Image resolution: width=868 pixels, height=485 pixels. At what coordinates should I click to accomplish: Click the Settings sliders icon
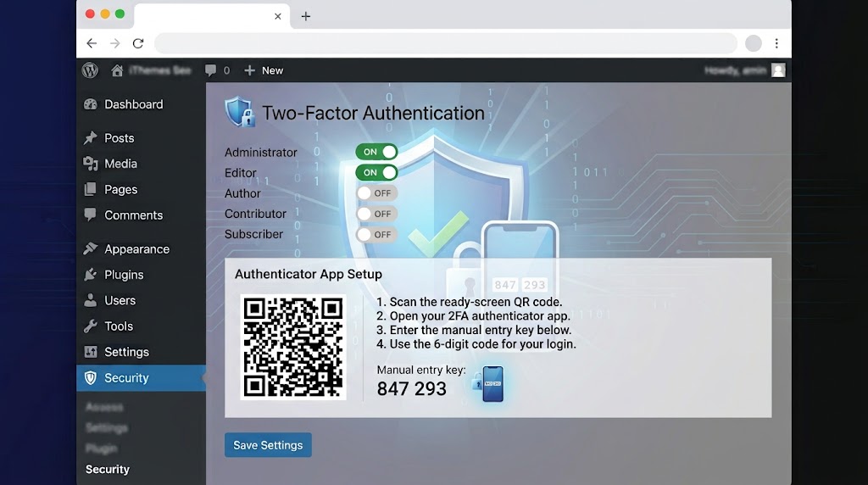(x=90, y=352)
